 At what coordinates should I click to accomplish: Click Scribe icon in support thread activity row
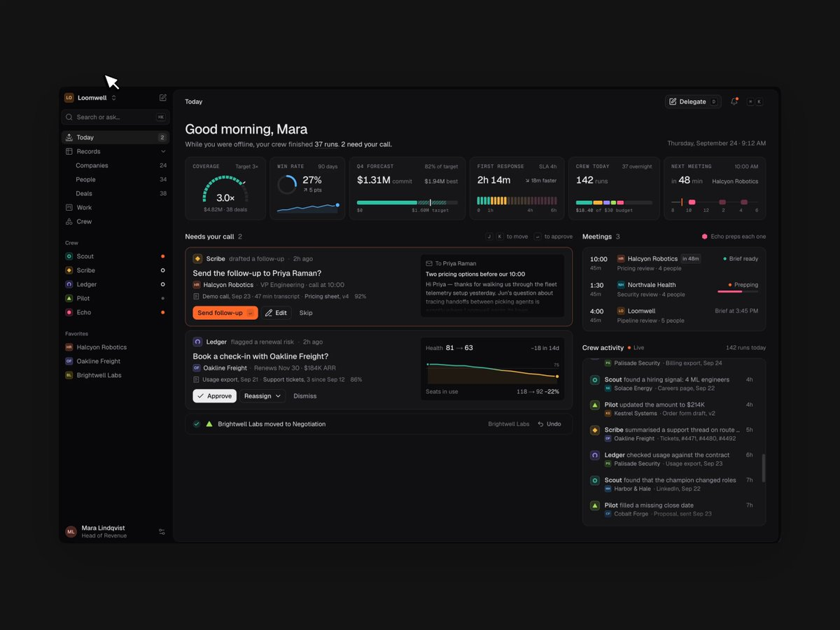pos(595,430)
